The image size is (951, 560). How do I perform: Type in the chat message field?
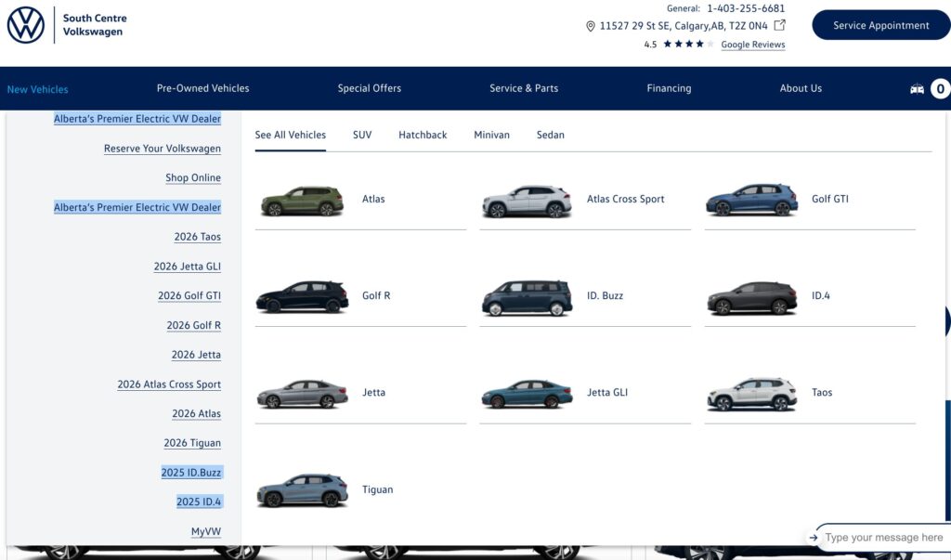pyautogui.click(x=882, y=538)
